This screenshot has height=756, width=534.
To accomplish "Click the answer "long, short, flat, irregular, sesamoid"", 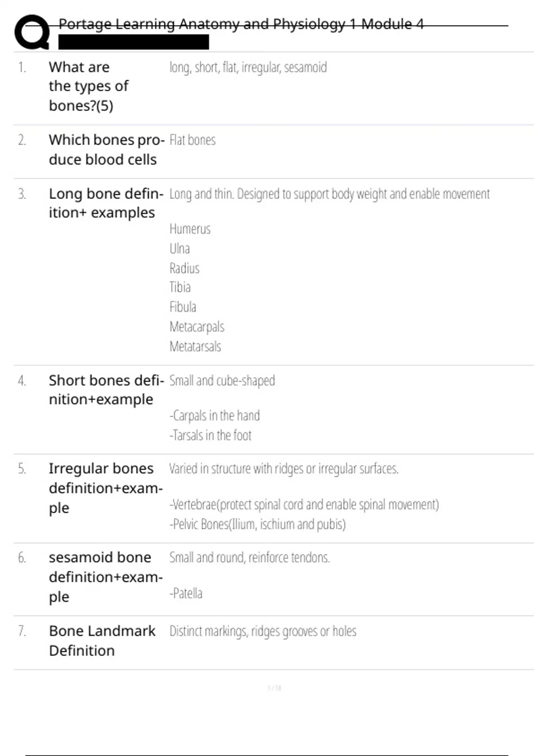I will point(248,68).
